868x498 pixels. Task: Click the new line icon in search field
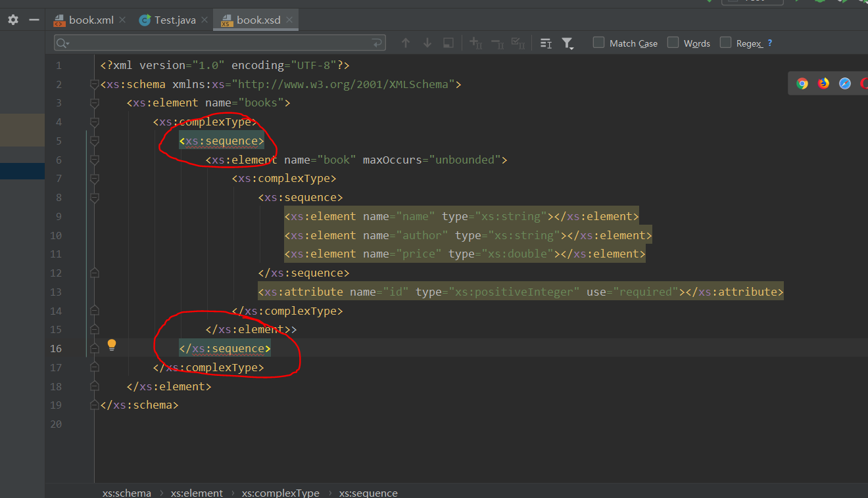point(377,43)
